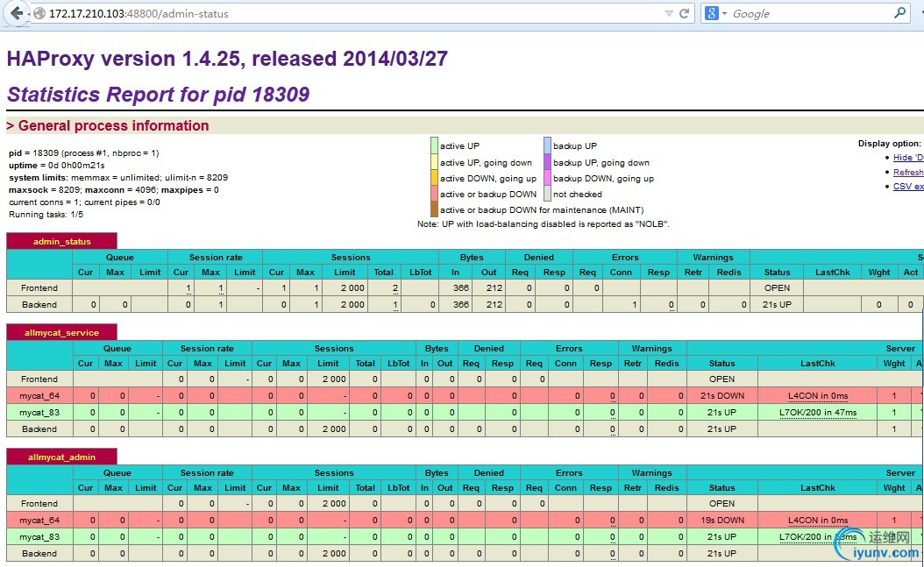The image size is (924, 567).
Task: Click the allmycat_service proxy title
Action: [62, 333]
